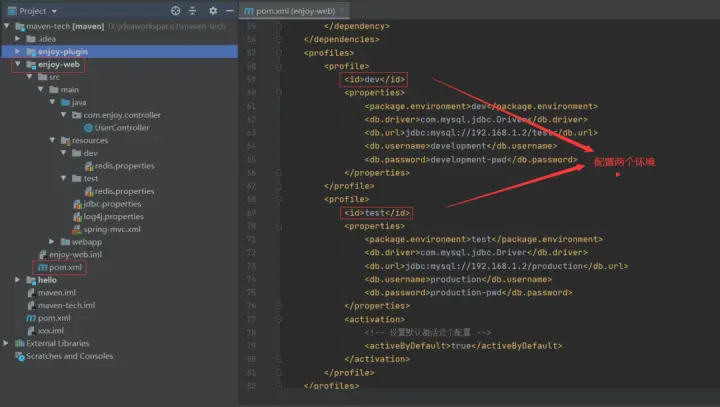Collapse the src folder
720x407 pixels.
29,77
